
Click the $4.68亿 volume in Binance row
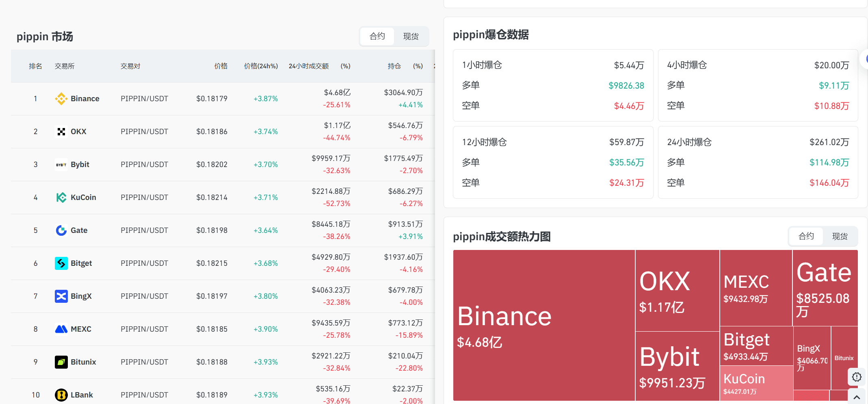[337, 93]
